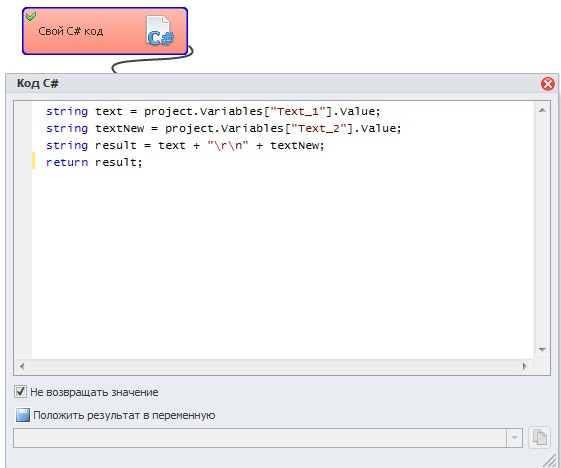Click the code editor's scroll down arrow

click(542, 350)
